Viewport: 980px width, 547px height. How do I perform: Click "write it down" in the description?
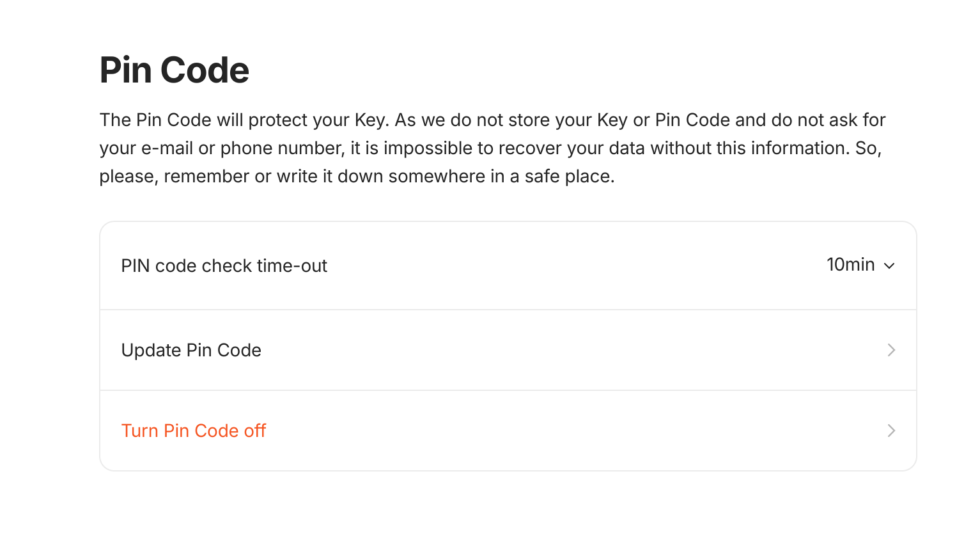(330, 177)
